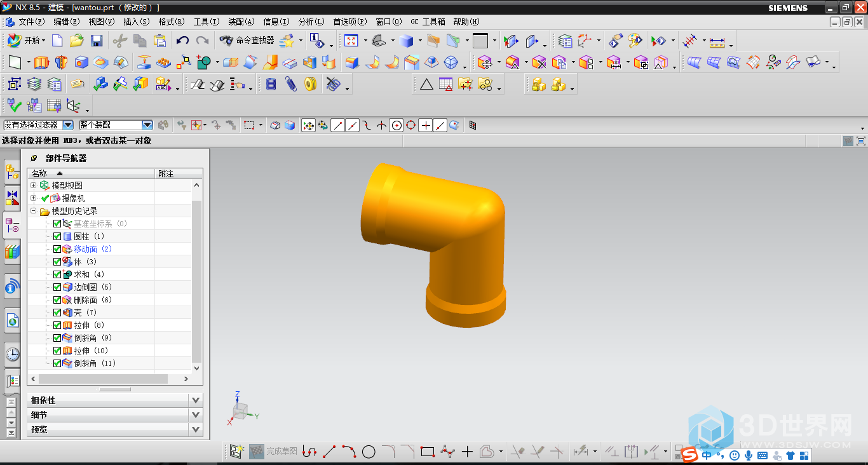
Task: Select the Extrude tool icon
Action: coord(41,62)
